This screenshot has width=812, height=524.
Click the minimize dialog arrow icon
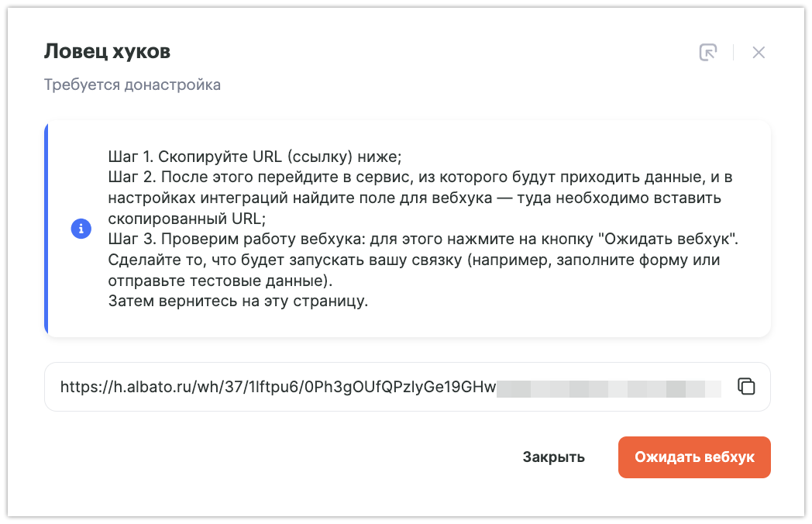(707, 53)
